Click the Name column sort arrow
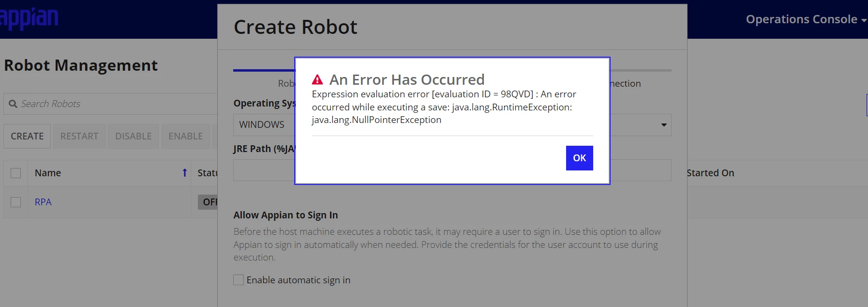 [x=184, y=173]
